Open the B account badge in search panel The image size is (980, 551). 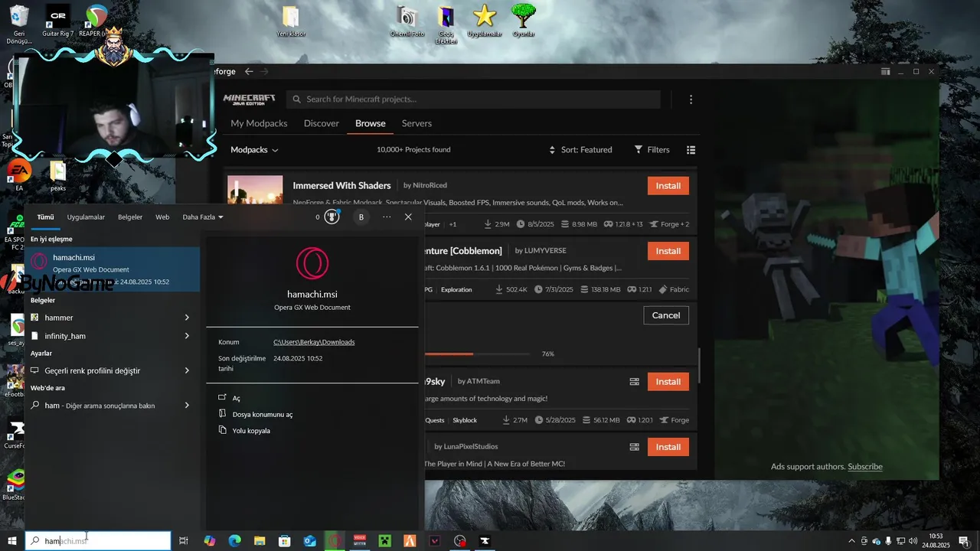coord(361,217)
